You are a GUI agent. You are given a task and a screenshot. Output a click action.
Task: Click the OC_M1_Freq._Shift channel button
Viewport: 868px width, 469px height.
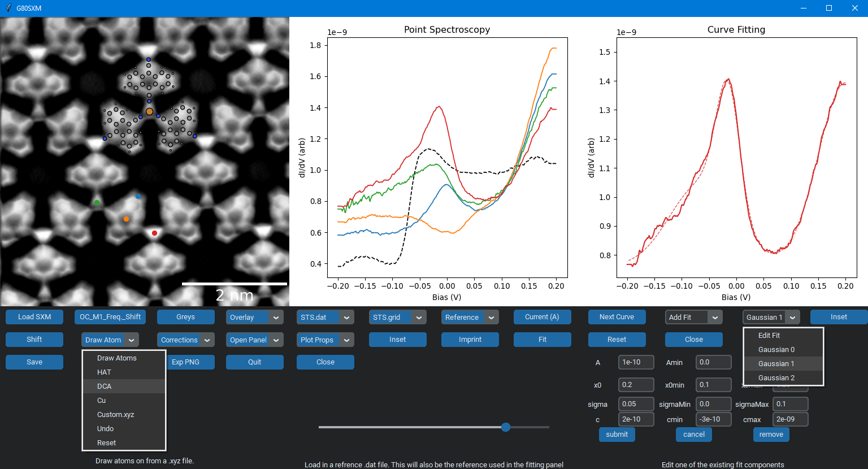click(110, 317)
